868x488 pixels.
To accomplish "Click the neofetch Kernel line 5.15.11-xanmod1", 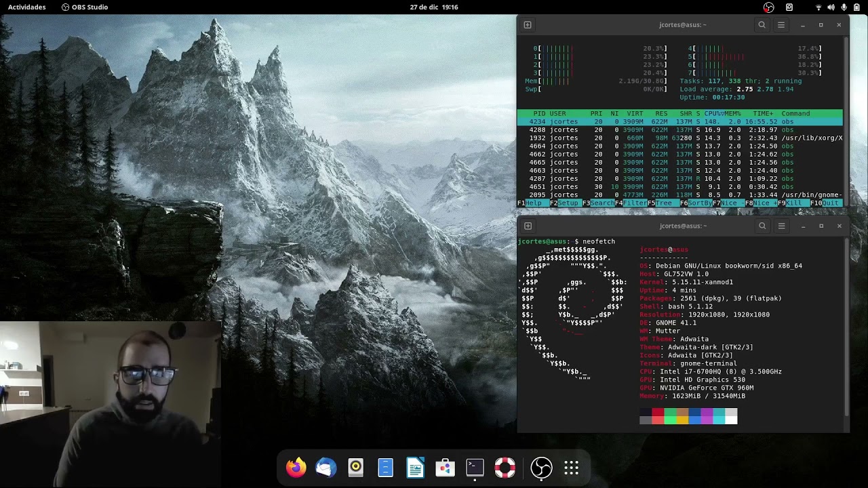I will (686, 282).
